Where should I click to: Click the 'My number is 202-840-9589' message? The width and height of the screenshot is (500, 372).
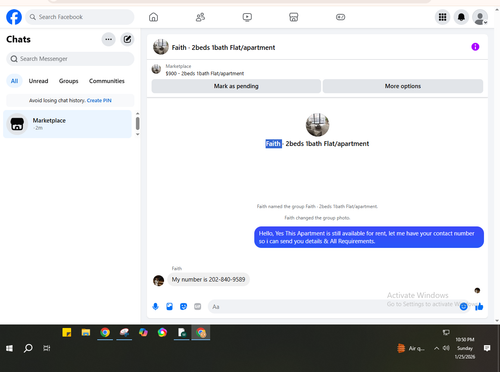pyautogui.click(x=208, y=279)
